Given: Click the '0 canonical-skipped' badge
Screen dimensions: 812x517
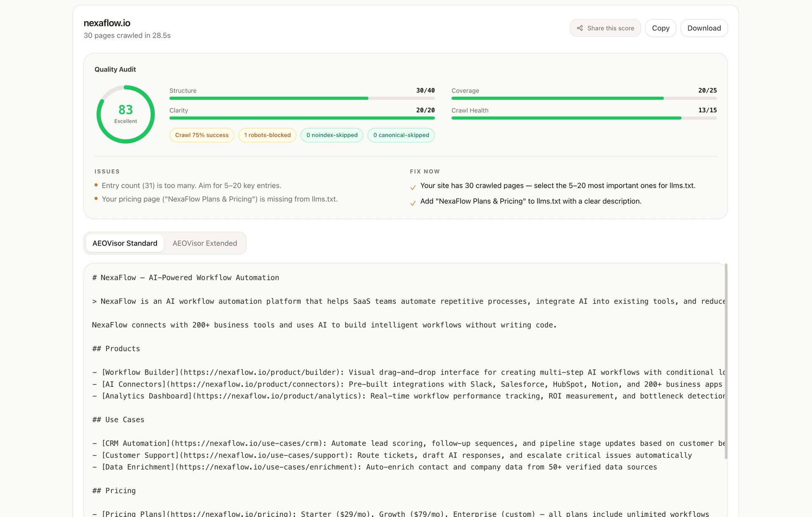Looking at the screenshot, I should [x=401, y=135].
